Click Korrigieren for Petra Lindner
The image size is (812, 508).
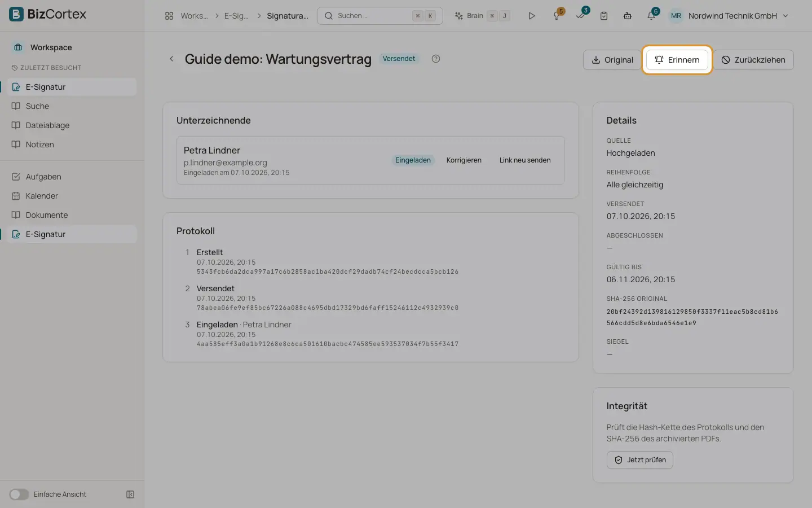tap(464, 160)
